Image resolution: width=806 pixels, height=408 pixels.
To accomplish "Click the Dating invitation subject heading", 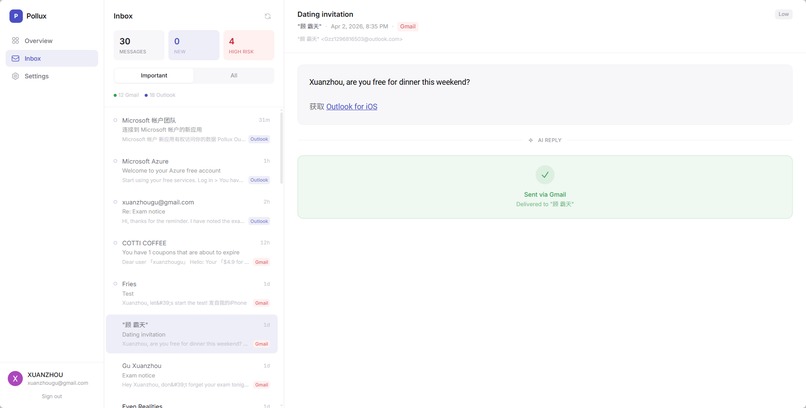I will (x=325, y=14).
